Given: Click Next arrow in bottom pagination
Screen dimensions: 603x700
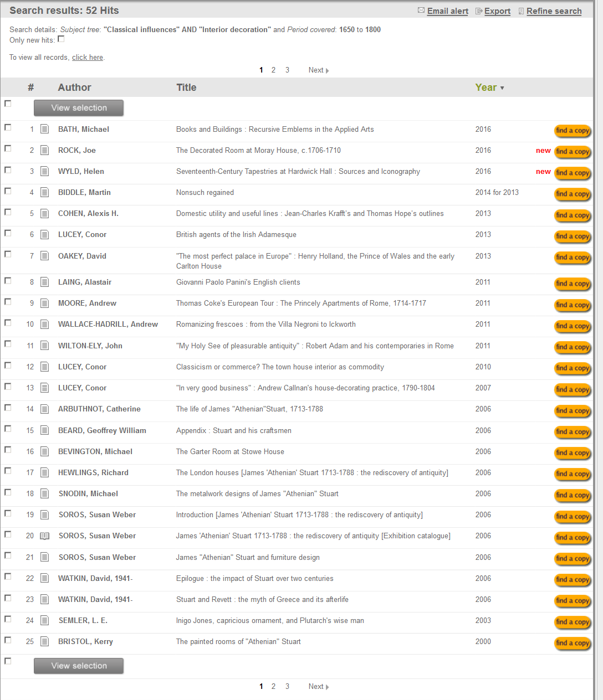Looking at the screenshot, I should coord(327,687).
